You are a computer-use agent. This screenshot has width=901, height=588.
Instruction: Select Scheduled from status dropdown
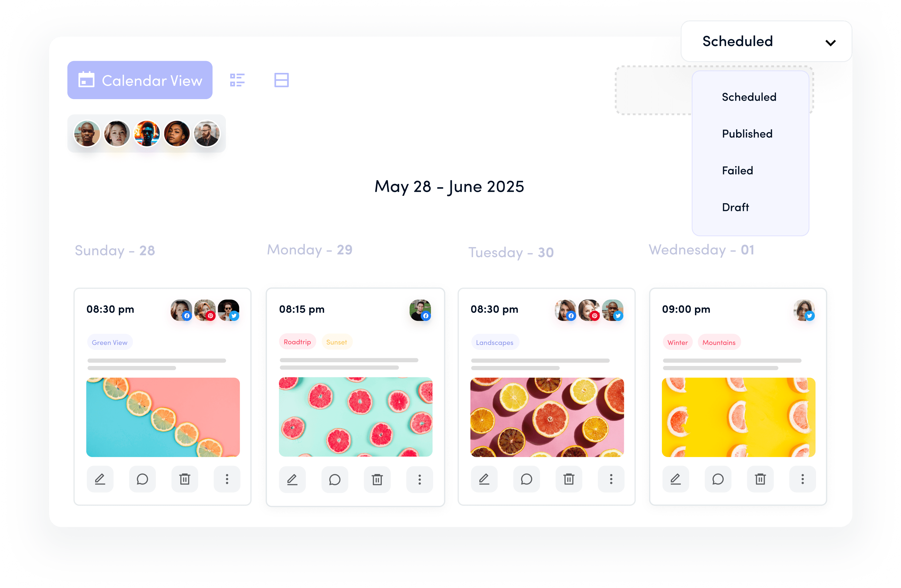(749, 96)
